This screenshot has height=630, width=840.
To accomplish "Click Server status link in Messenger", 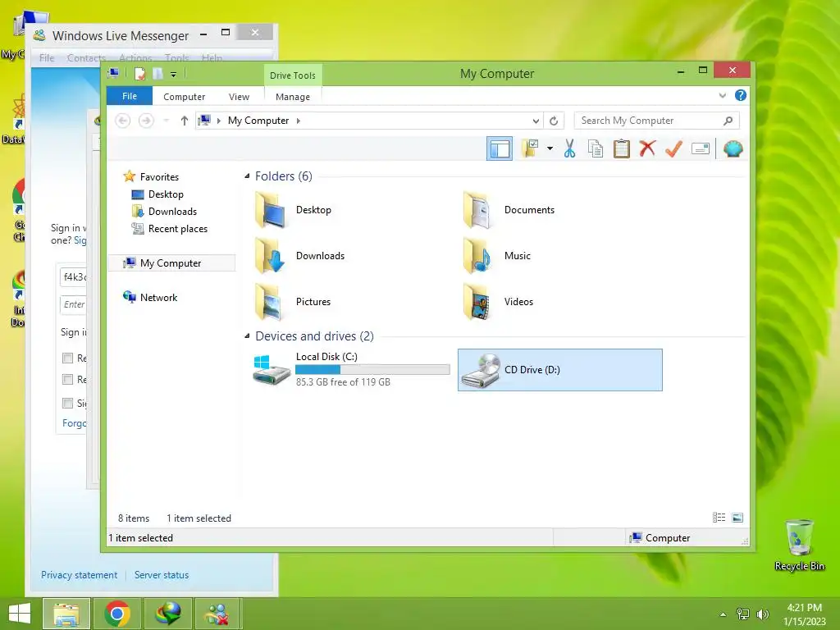I will click(162, 575).
